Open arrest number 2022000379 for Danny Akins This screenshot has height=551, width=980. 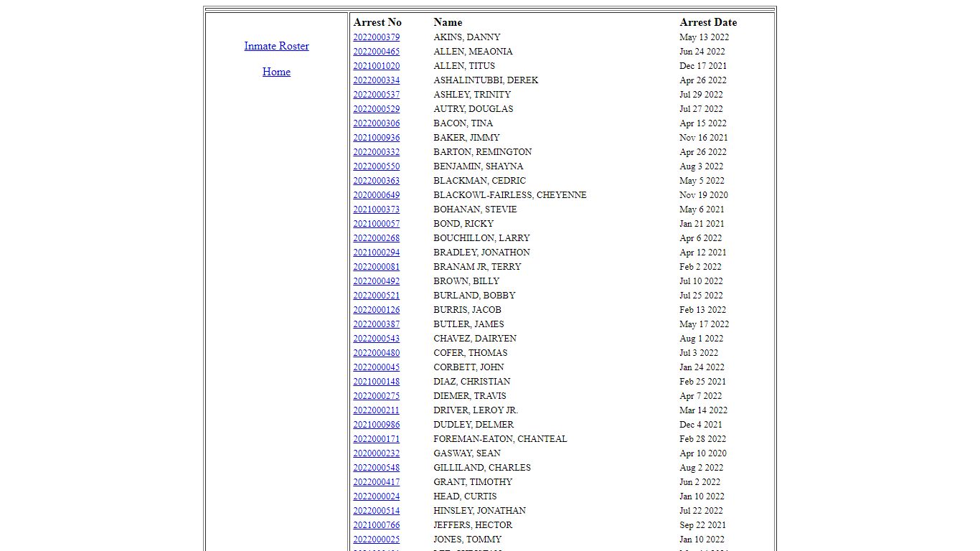[x=376, y=37]
